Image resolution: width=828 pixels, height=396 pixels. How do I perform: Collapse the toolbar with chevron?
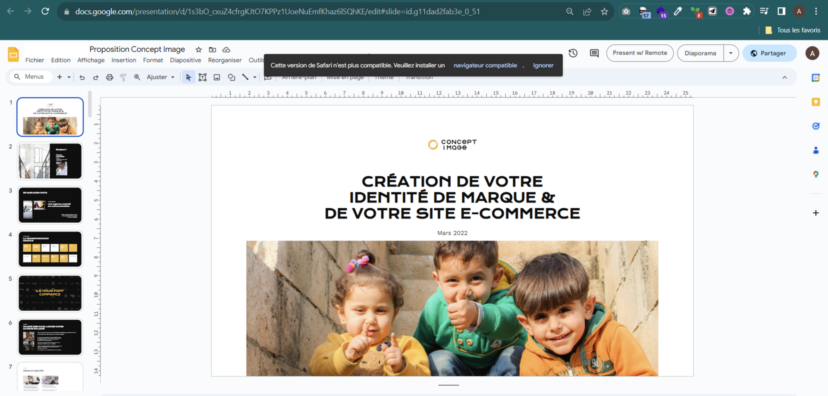[x=785, y=77]
